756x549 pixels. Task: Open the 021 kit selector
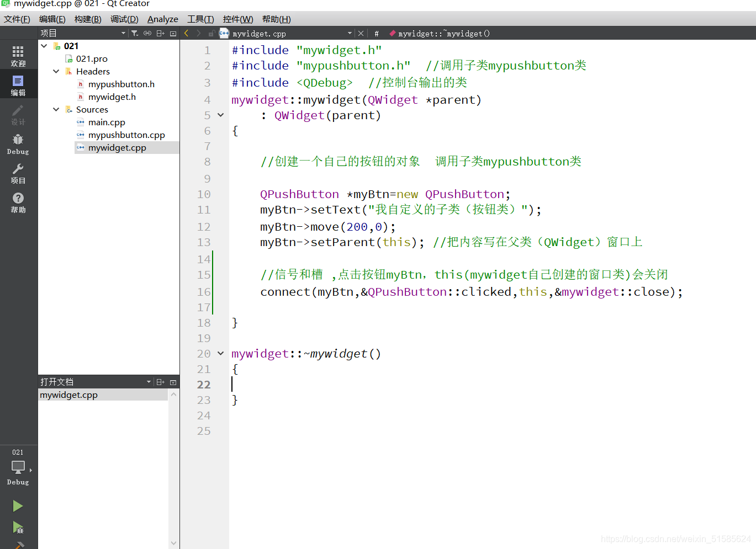click(18, 467)
